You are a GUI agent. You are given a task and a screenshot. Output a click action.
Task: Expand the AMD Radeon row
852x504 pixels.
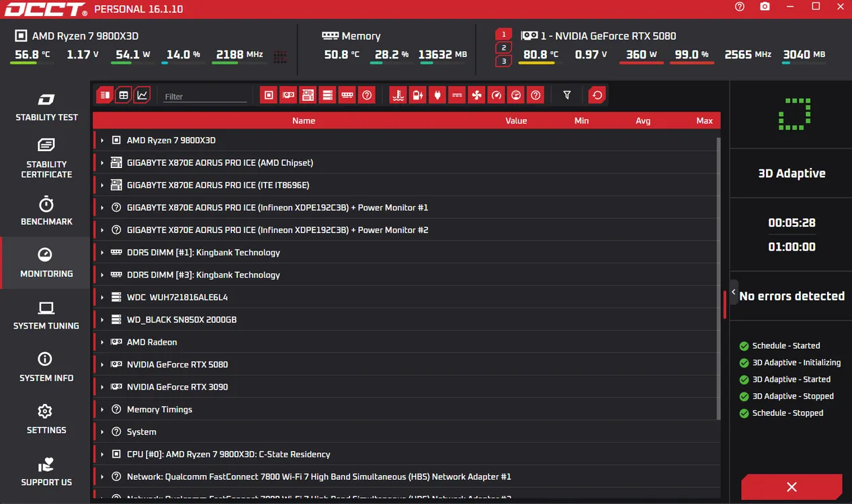pos(102,342)
